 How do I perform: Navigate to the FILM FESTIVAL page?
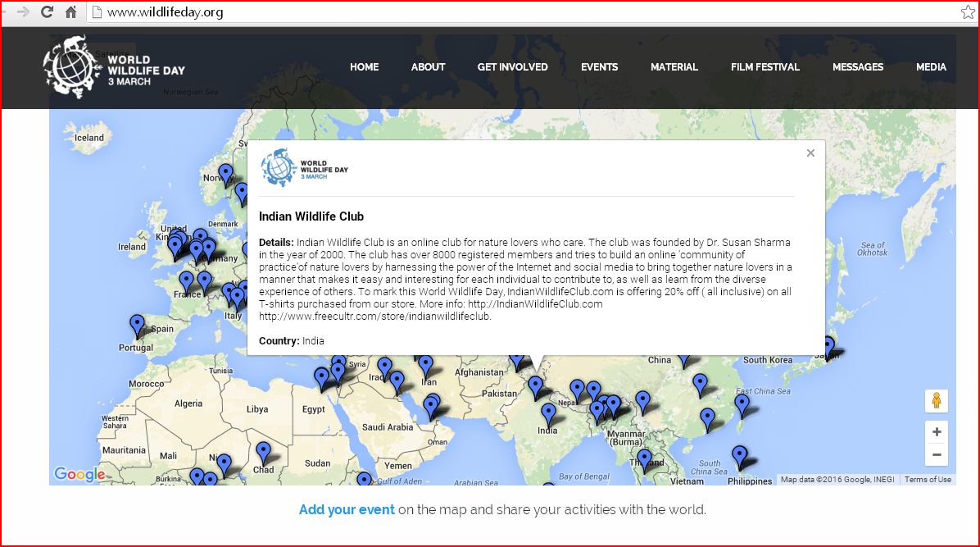point(764,67)
